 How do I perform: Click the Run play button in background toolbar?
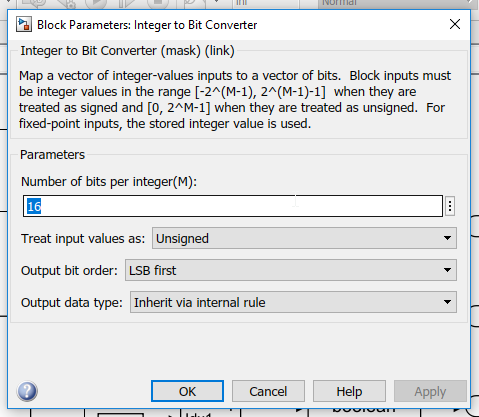(x=96, y=3)
